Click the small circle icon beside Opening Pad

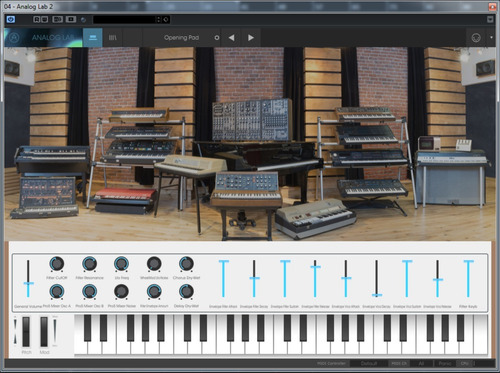coord(217,38)
